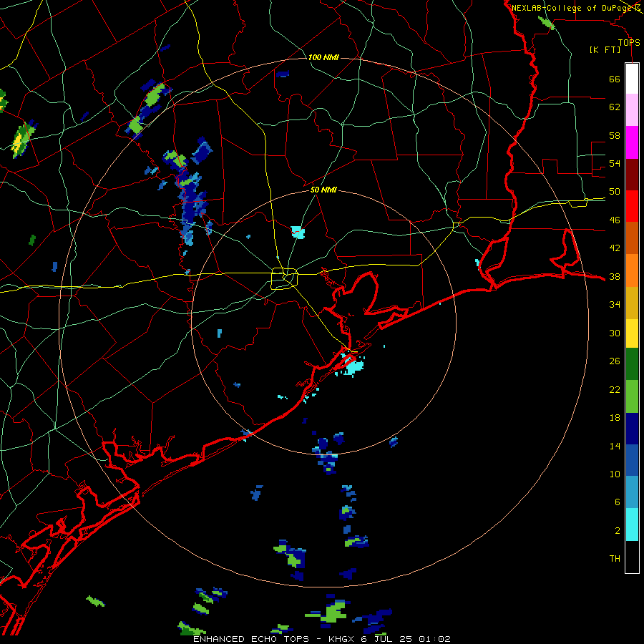Click the 58 legend value
Image resolution: width=644 pixels, height=644 pixels.
[x=615, y=135]
